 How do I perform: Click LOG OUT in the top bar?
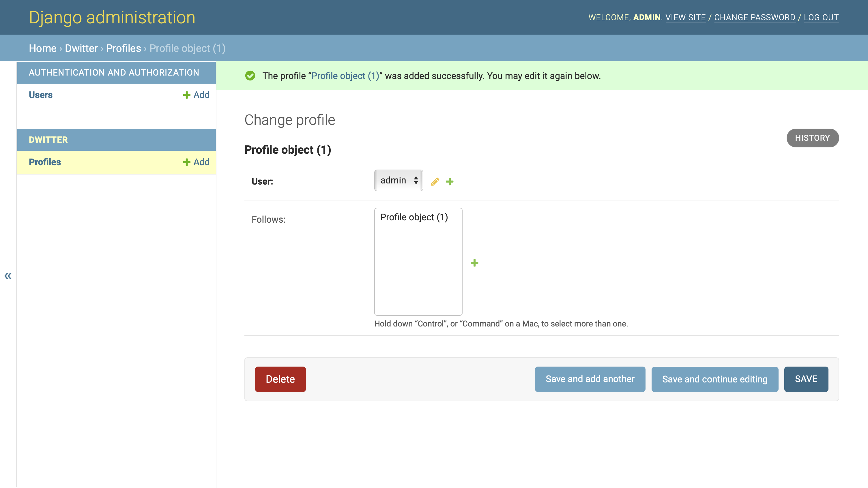(x=821, y=17)
